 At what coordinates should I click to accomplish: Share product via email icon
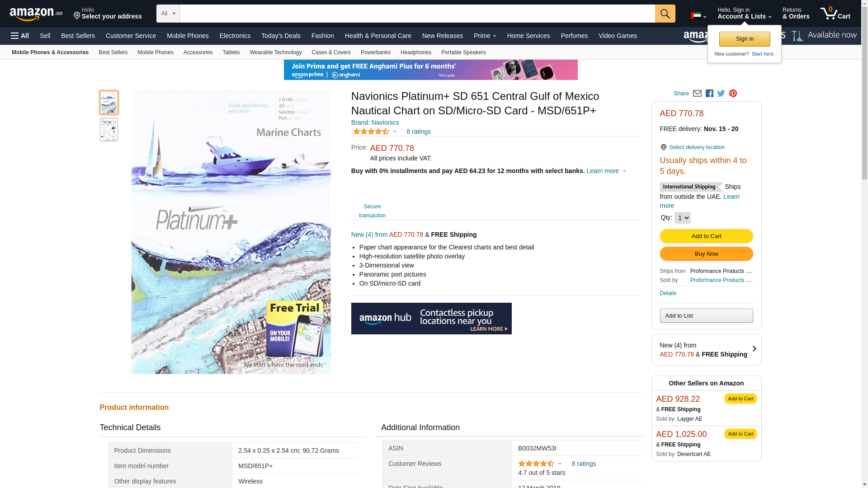point(697,94)
